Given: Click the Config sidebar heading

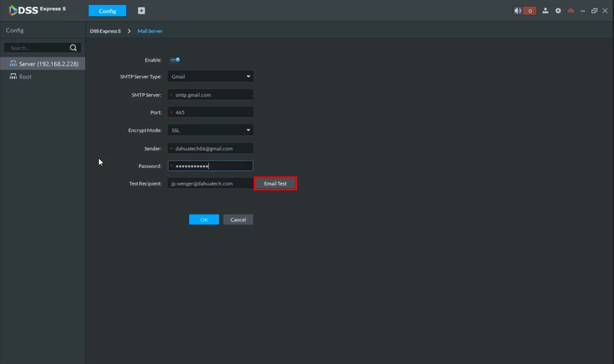Looking at the screenshot, I should pyautogui.click(x=15, y=30).
